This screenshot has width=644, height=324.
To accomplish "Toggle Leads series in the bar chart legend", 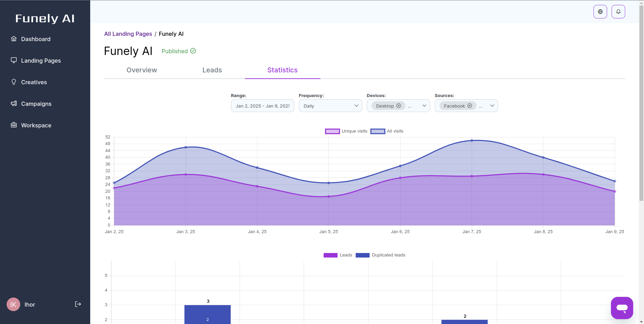I will (x=338, y=255).
